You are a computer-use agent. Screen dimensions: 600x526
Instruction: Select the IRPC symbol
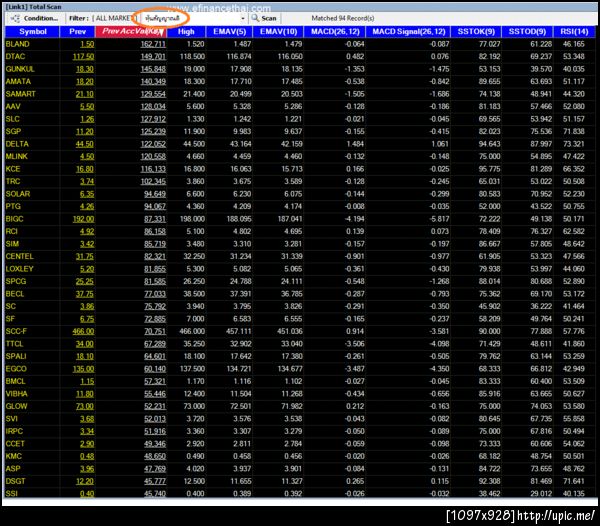click(14, 431)
